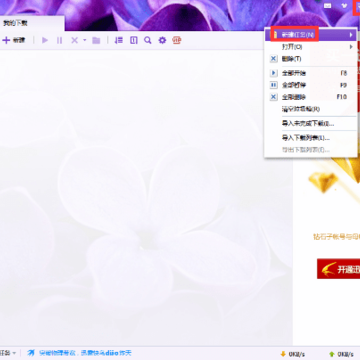
Task: Click the 钻石子帐号 orange text link
Action: click(336, 237)
